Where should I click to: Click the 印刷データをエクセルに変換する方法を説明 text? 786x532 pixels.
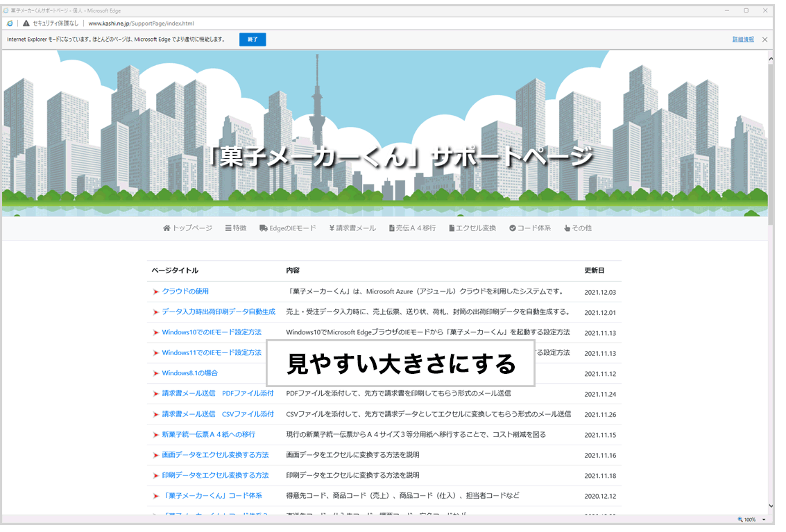[x=352, y=475]
